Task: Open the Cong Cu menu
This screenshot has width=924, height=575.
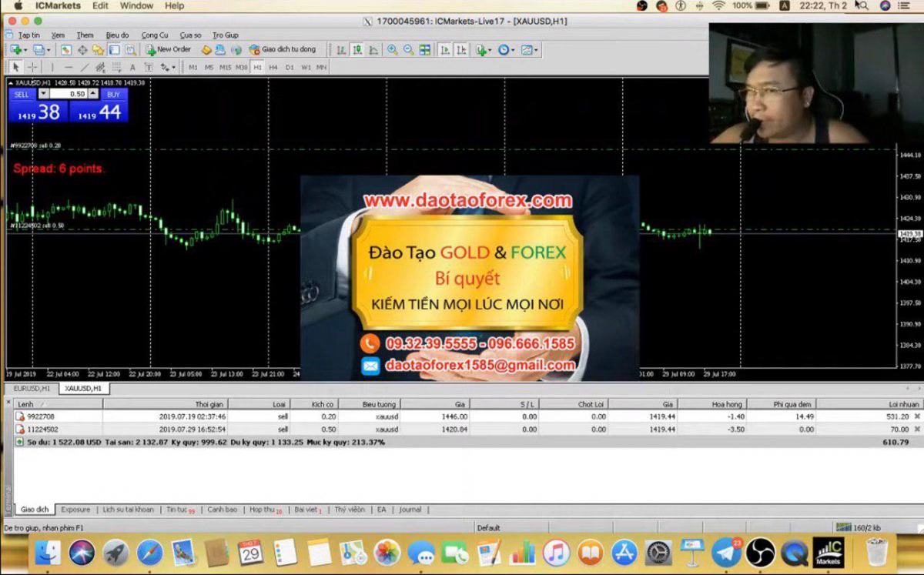Action: 155,35
